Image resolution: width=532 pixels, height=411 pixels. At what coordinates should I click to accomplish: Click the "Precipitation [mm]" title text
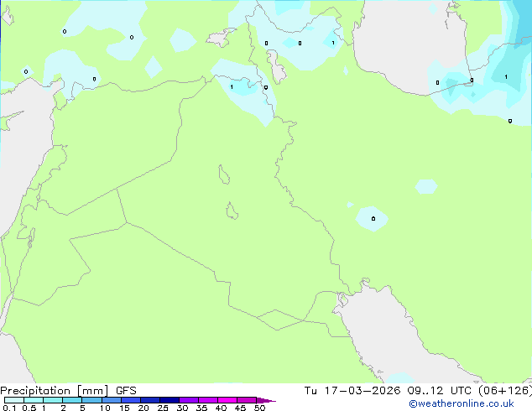pos(55,391)
